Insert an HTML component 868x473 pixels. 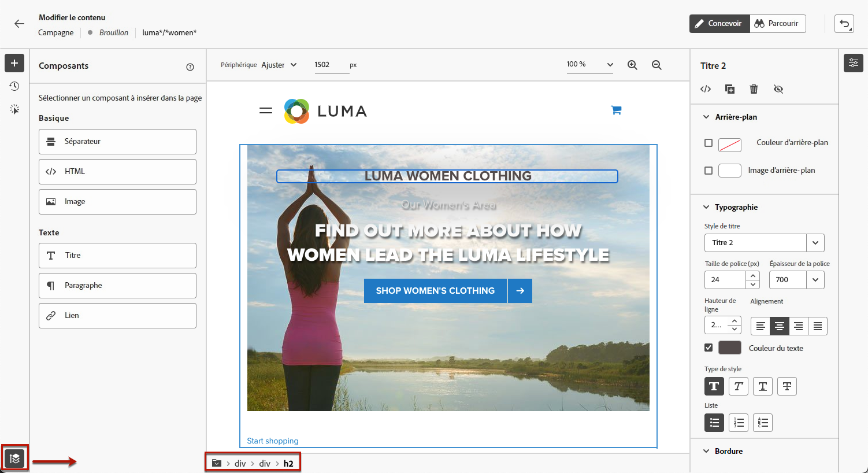click(117, 172)
